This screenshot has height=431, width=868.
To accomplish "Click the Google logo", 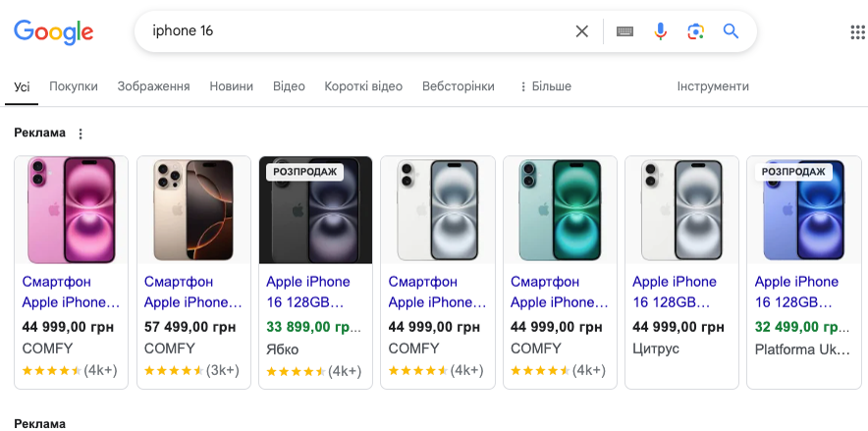I will tap(53, 31).
